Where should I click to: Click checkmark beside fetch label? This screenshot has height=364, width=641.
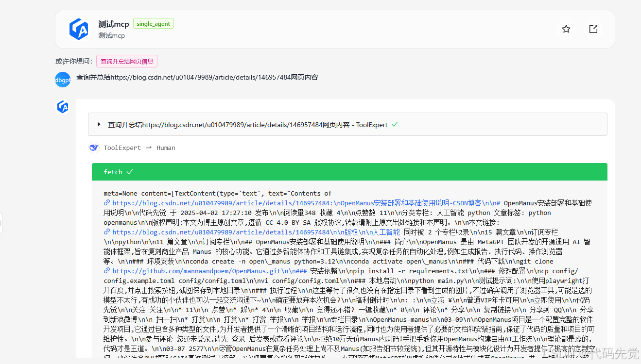point(130,172)
